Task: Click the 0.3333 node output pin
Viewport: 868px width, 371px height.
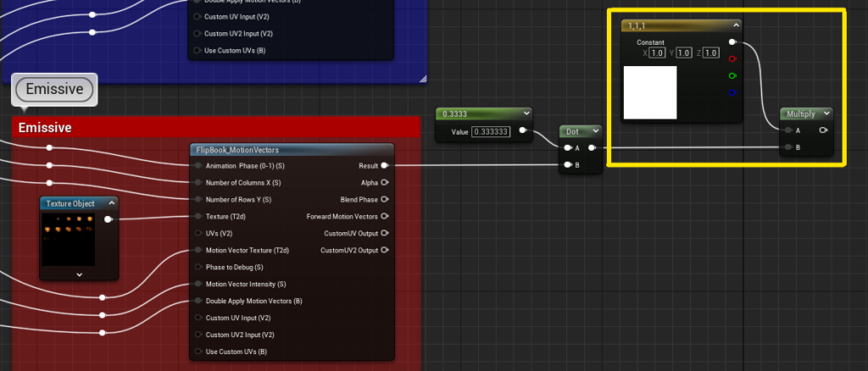Action: pos(522,131)
